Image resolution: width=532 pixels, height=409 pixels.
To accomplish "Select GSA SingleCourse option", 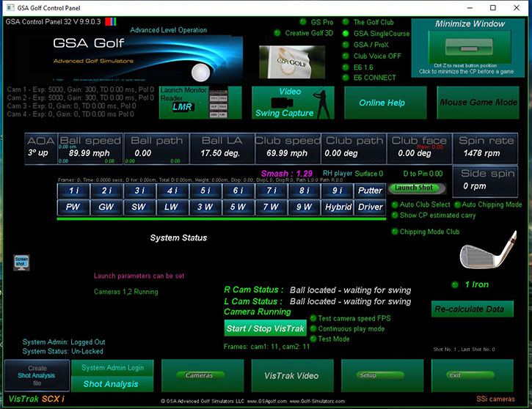I will coord(346,34).
